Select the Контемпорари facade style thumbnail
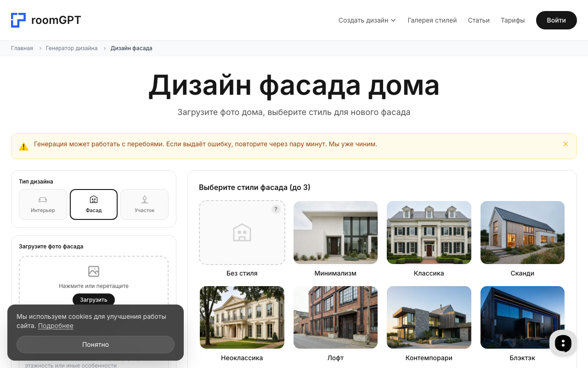The width and height of the screenshot is (588, 368). coord(429,317)
